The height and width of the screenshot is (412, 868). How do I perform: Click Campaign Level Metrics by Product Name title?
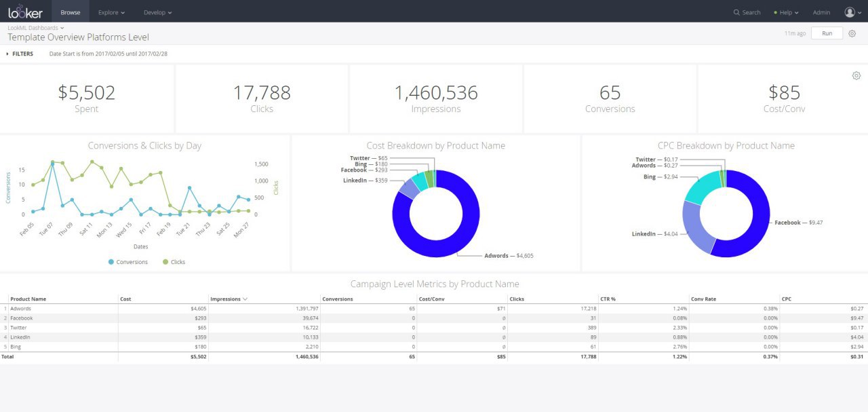point(435,284)
